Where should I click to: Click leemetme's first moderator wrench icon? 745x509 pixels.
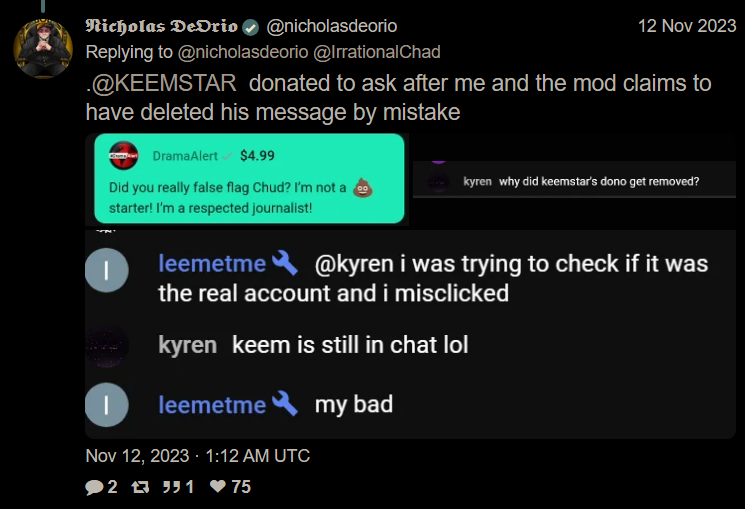[284, 264]
